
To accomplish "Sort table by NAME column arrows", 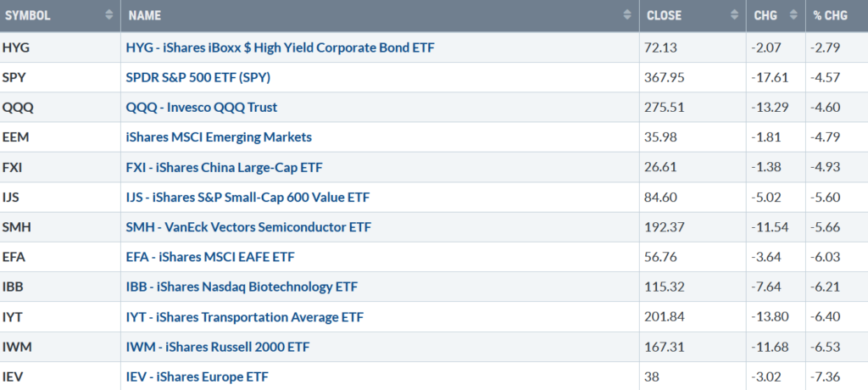I will [627, 15].
